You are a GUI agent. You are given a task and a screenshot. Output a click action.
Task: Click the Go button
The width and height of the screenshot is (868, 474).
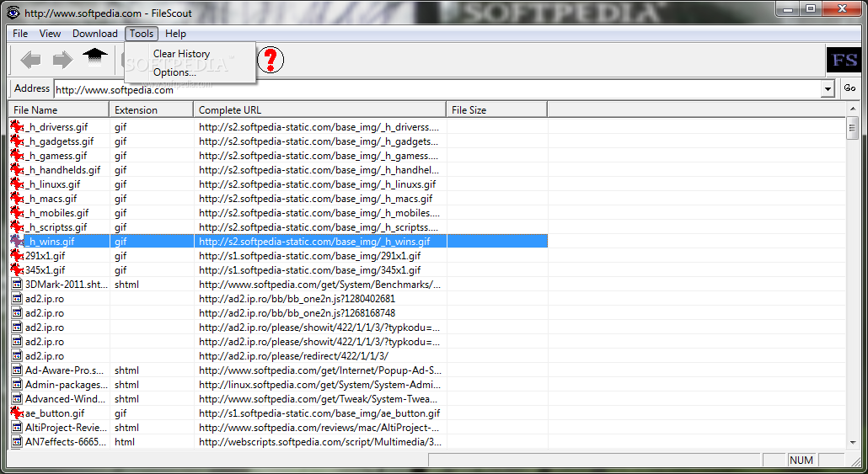[x=849, y=88]
